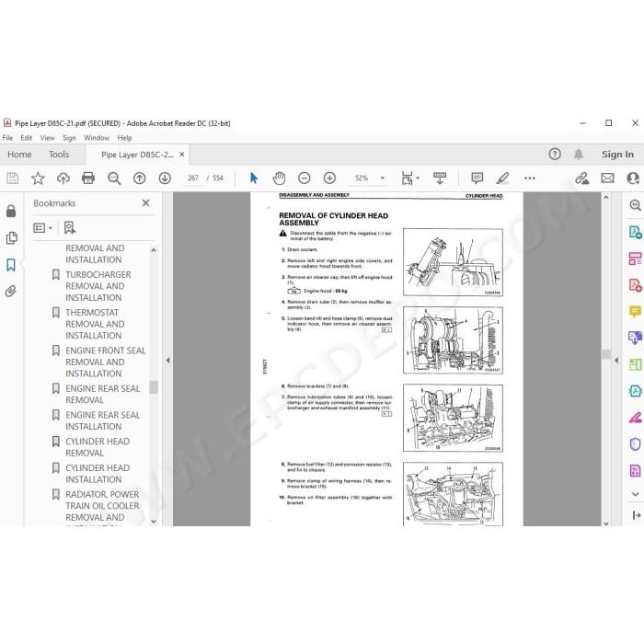The width and height of the screenshot is (644, 644).
Task: Open bookmark options dropdown
Action: (42, 227)
